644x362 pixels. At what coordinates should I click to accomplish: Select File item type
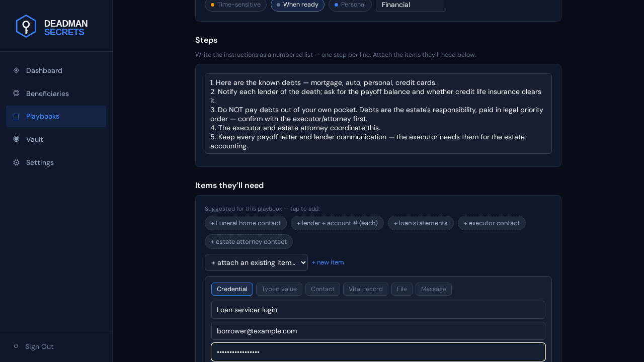pyautogui.click(x=402, y=289)
